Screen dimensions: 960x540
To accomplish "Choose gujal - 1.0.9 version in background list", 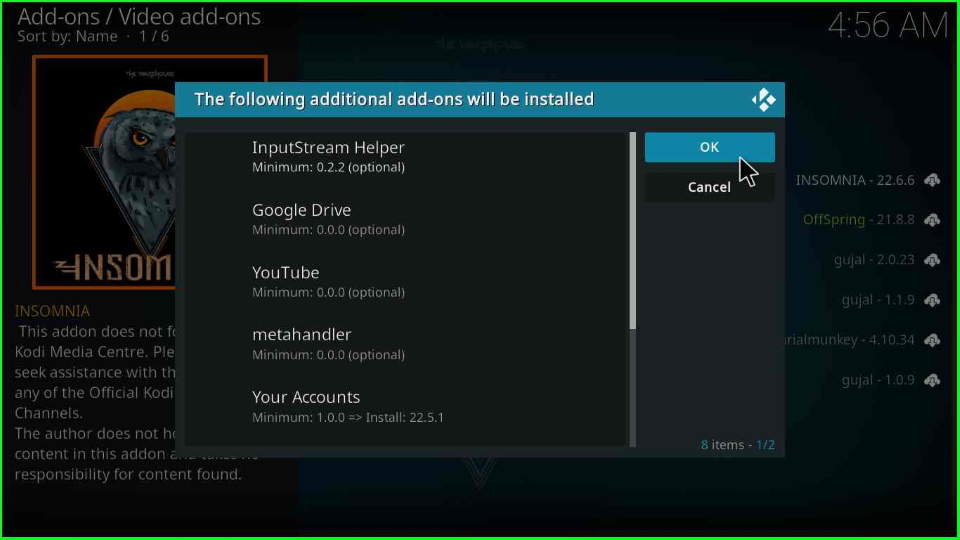I will (878, 380).
